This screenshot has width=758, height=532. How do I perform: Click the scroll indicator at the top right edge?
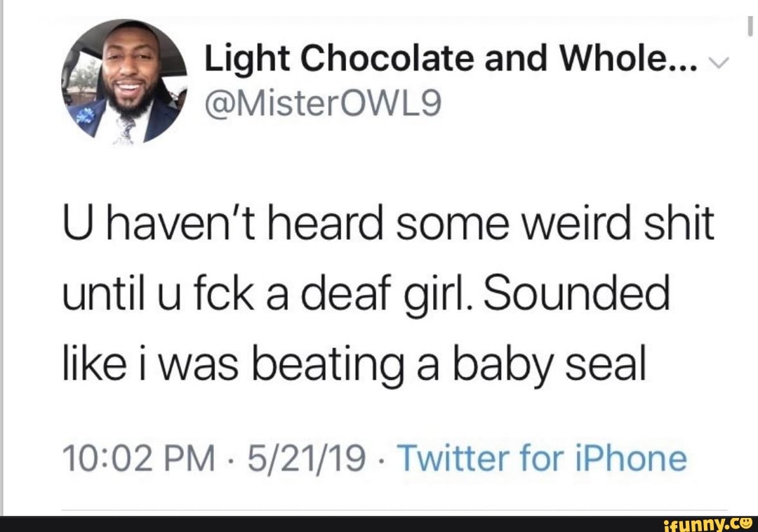tap(750, 27)
